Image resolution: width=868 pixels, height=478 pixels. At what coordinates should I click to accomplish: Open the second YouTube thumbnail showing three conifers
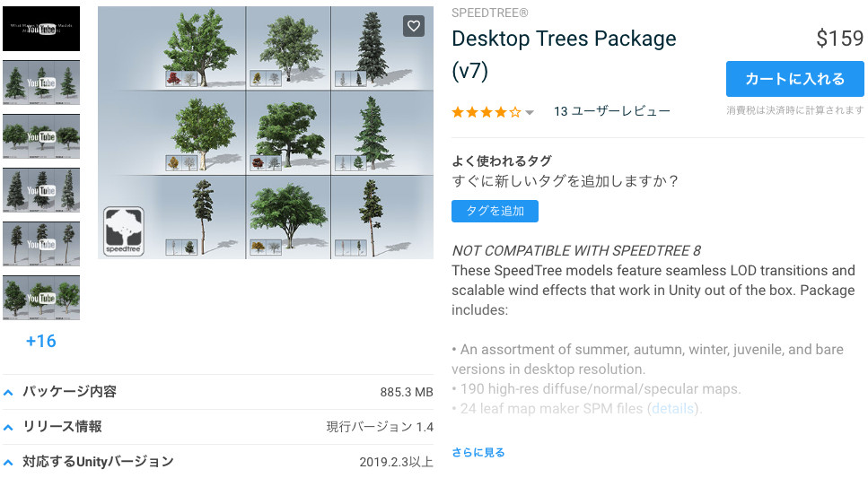click(41, 83)
